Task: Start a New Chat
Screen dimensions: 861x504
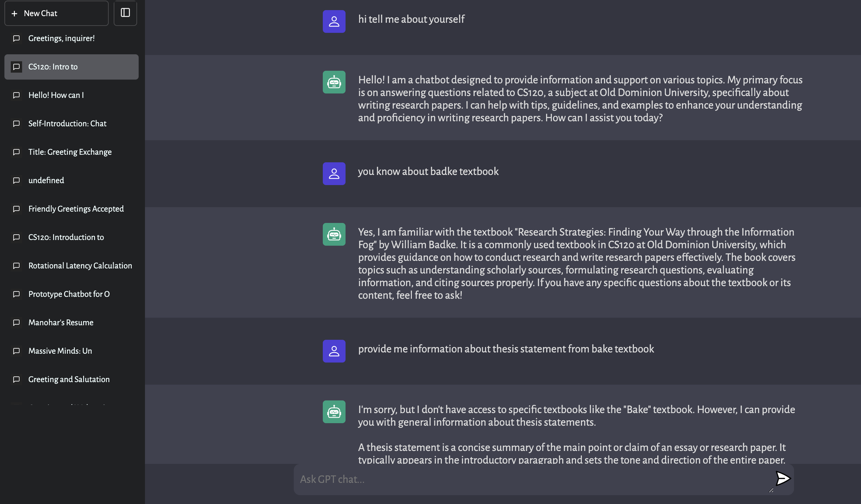Action: click(56, 13)
